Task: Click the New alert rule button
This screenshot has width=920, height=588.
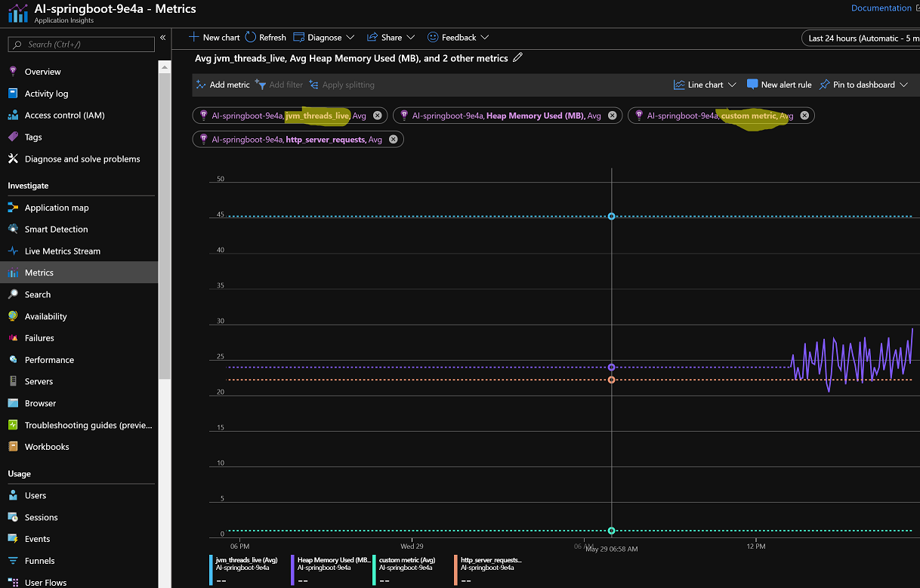Action: click(x=779, y=85)
